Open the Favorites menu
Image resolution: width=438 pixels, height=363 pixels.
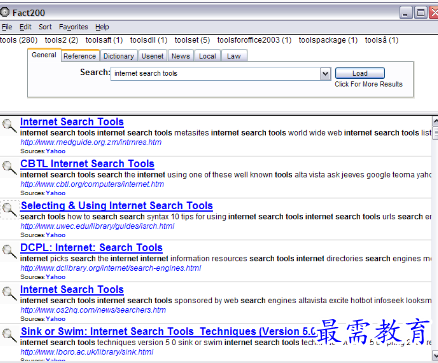tap(73, 27)
